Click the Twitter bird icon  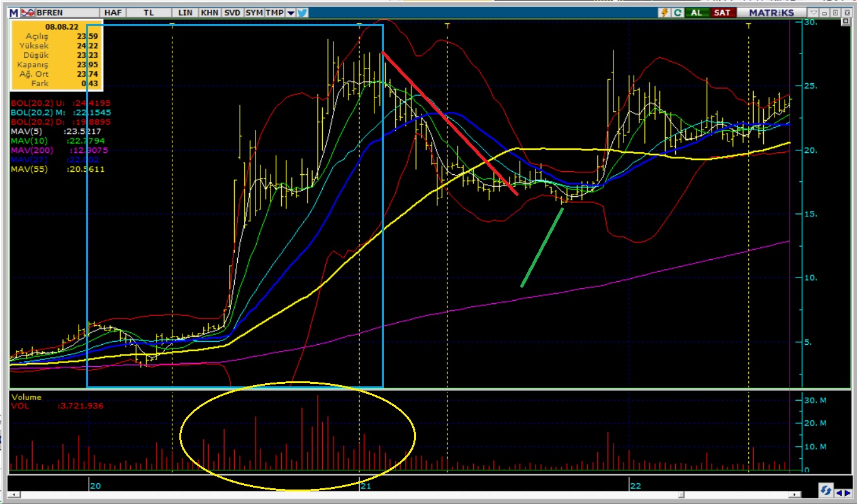(x=302, y=13)
